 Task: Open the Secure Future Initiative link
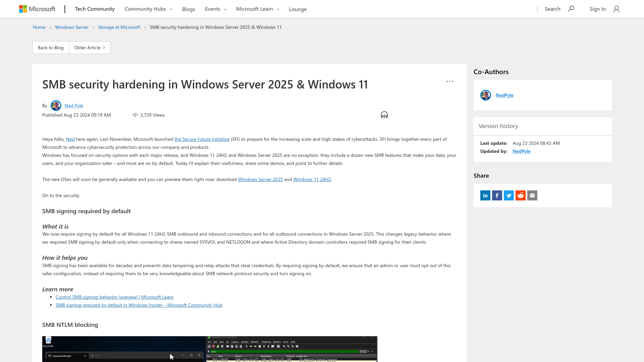[x=202, y=139]
